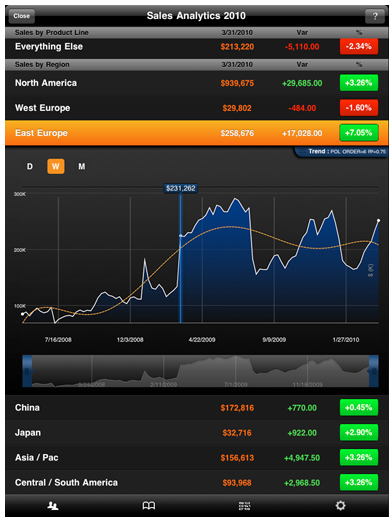
Task: Click the $93,968 Central / South America value
Action: tap(237, 483)
